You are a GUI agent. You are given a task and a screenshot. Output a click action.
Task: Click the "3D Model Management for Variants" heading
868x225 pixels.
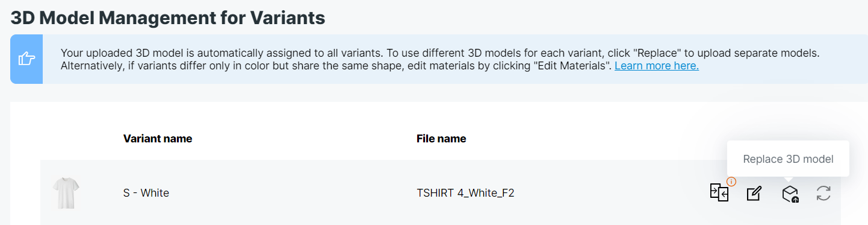pos(168,17)
